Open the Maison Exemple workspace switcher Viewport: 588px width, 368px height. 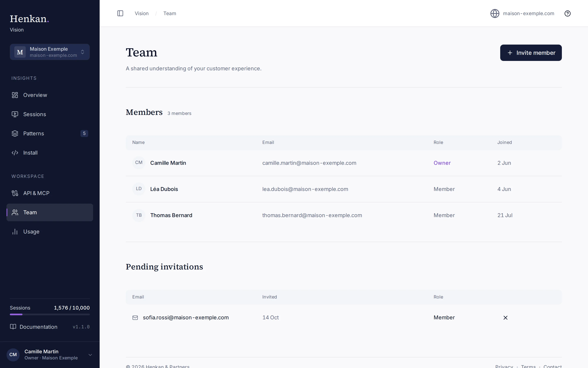pos(50,52)
